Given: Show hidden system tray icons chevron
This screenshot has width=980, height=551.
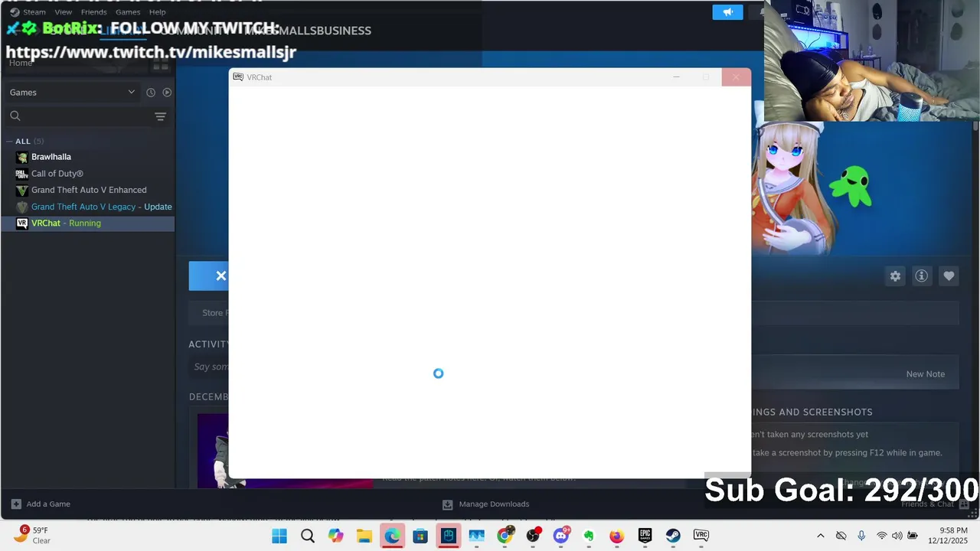Looking at the screenshot, I should tap(821, 536).
